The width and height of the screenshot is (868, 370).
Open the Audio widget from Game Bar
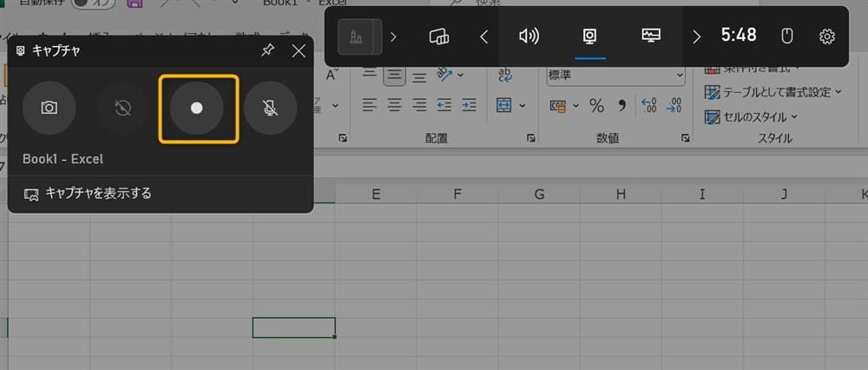529,36
